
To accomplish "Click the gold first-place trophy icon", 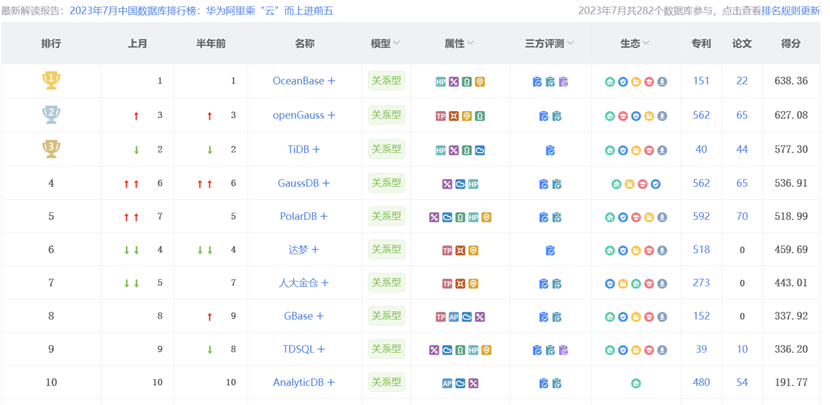I will click(x=50, y=80).
